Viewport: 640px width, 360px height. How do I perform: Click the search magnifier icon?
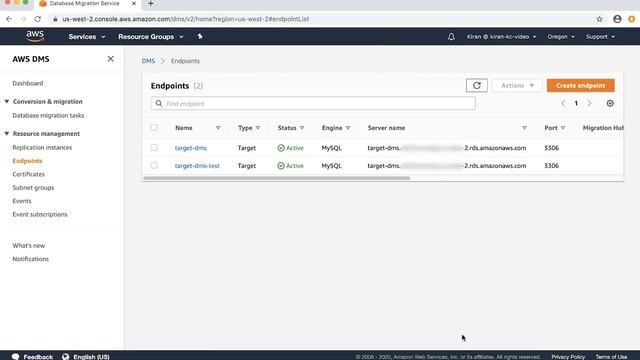tap(159, 104)
